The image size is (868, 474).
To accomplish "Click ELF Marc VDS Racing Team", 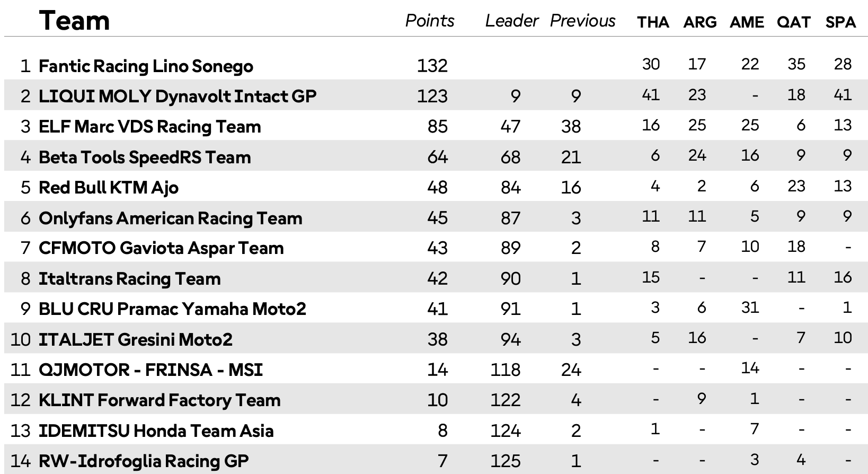I will click(150, 127).
